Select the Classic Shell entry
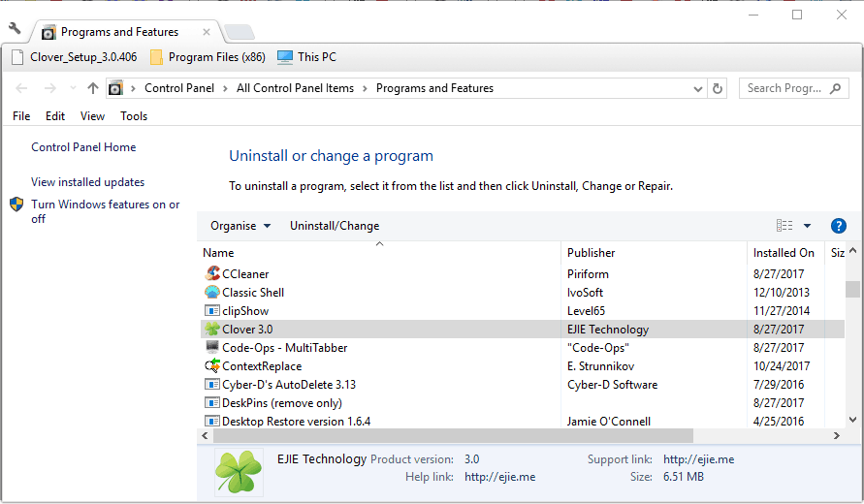Viewport: 864px width, 504px height. [x=523, y=293]
